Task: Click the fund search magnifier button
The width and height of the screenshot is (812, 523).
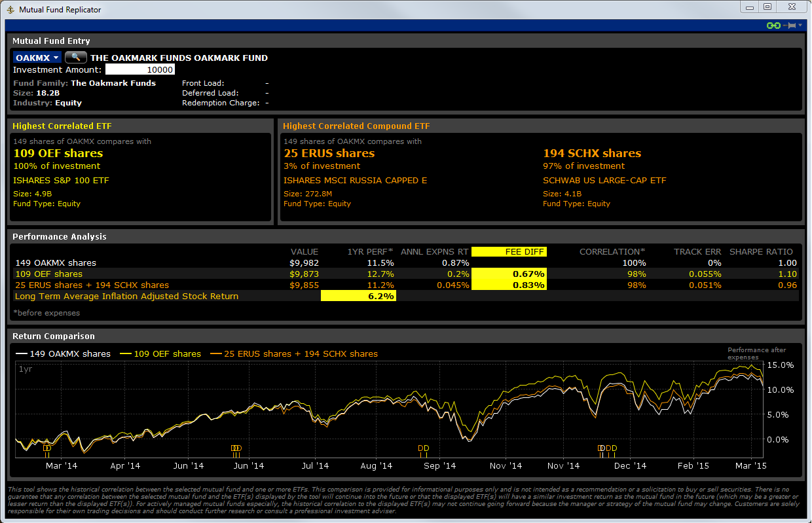Action: [76, 58]
